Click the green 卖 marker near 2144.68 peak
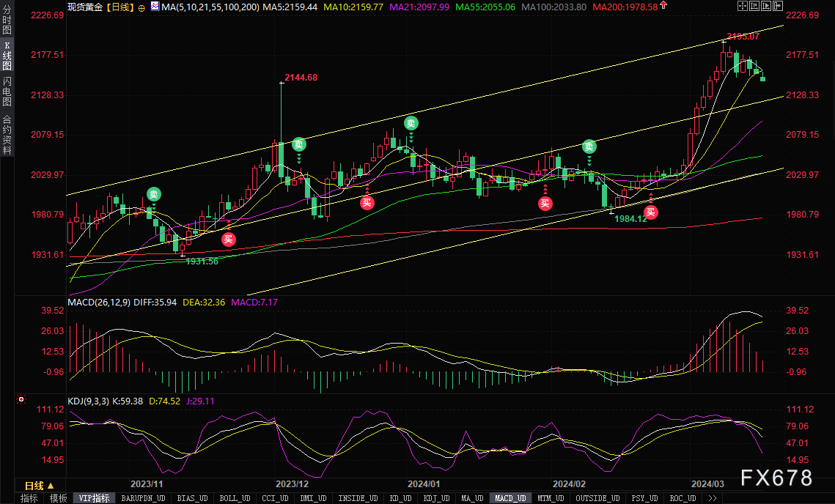835x504 pixels. click(x=299, y=144)
